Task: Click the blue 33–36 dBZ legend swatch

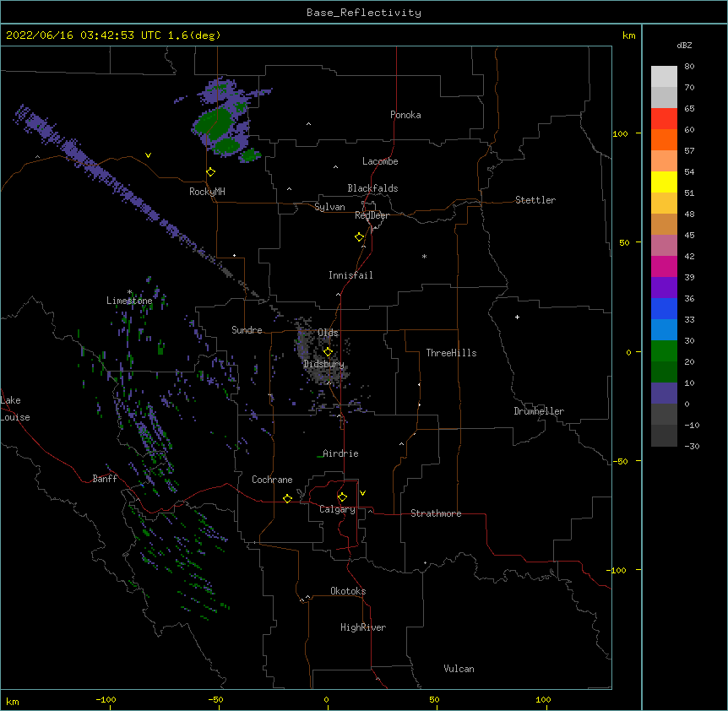Action: point(664,308)
